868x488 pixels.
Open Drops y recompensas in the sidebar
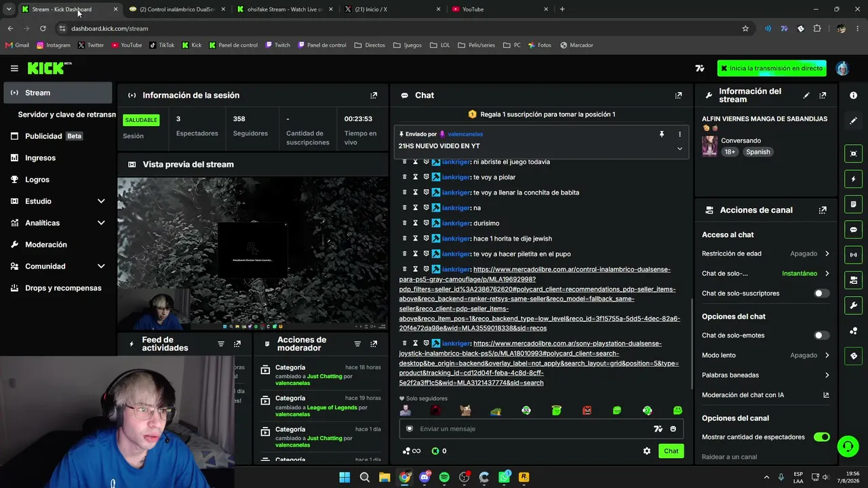point(58,288)
